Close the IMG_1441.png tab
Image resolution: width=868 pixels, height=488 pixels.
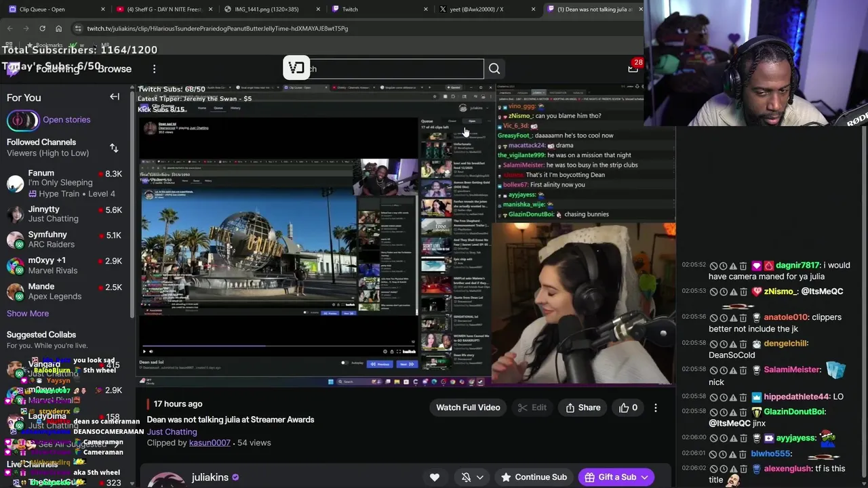(318, 9)
